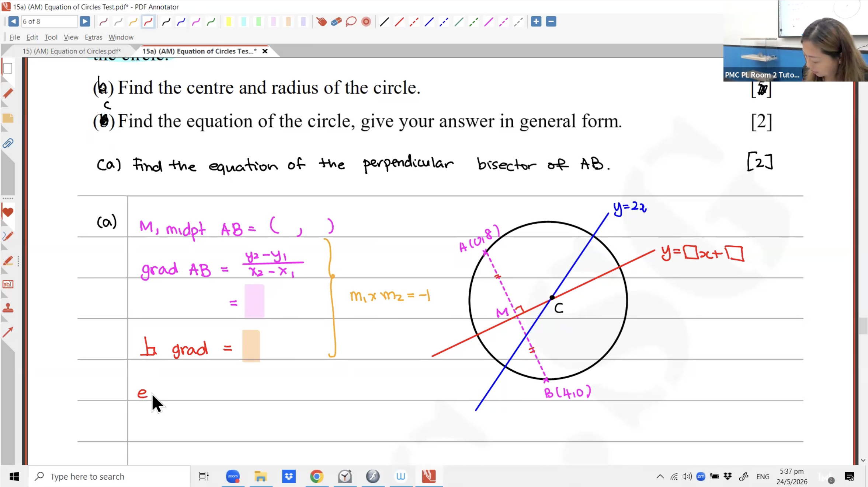Select the solid blue line tool
868x487 pixels.
point(429,22)
